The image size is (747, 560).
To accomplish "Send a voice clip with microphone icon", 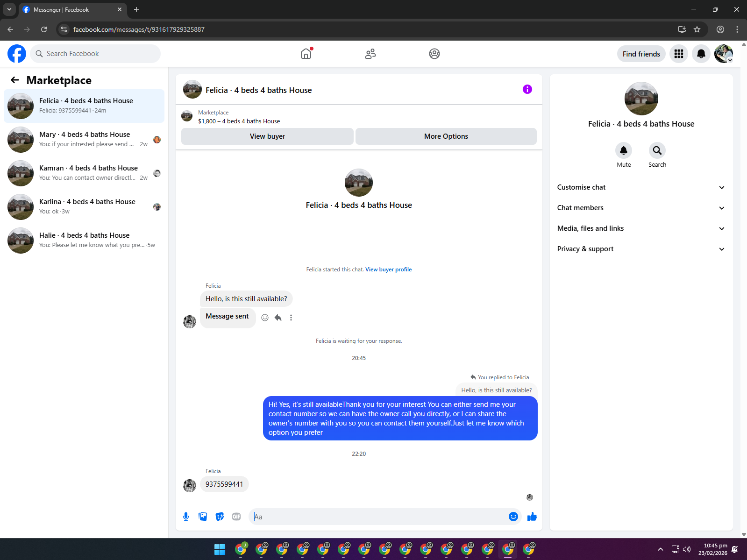I will [x=186, y=517].
